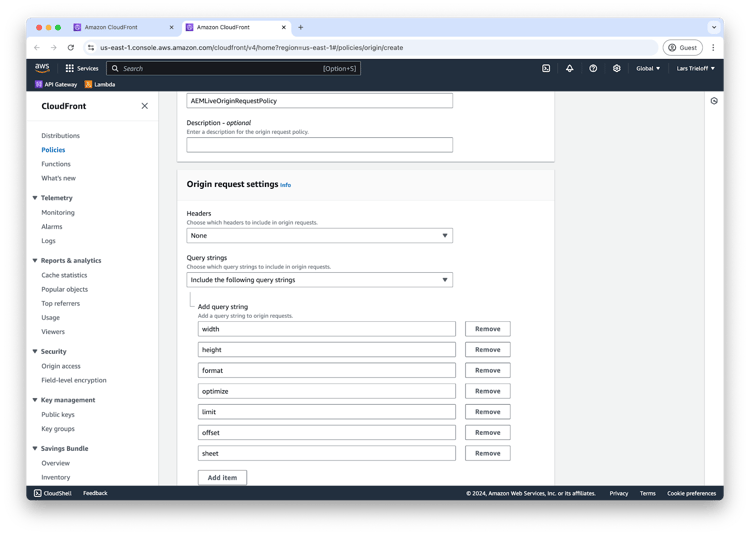This screenshot has height=535, width=750.
Task: Launch CloudShell from the top navigation bar
Action: [546, 68]
